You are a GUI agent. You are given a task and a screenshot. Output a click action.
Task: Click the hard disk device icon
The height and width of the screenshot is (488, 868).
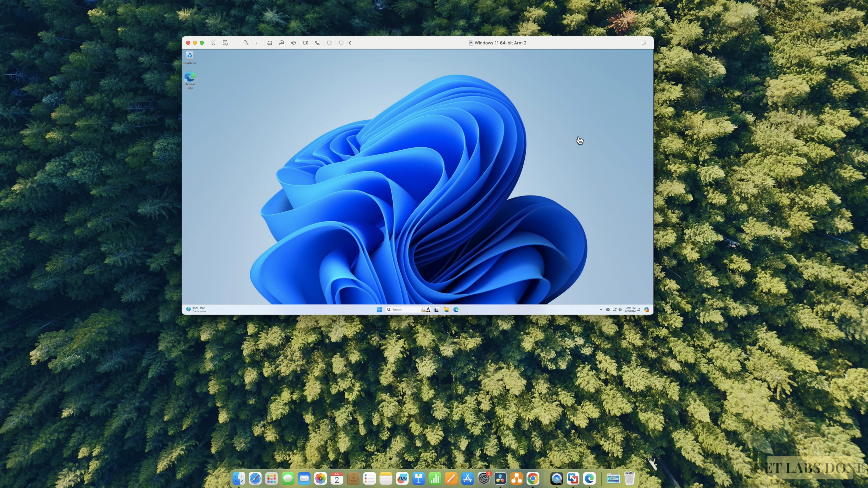pyautogui.click(x=270, y=43)
